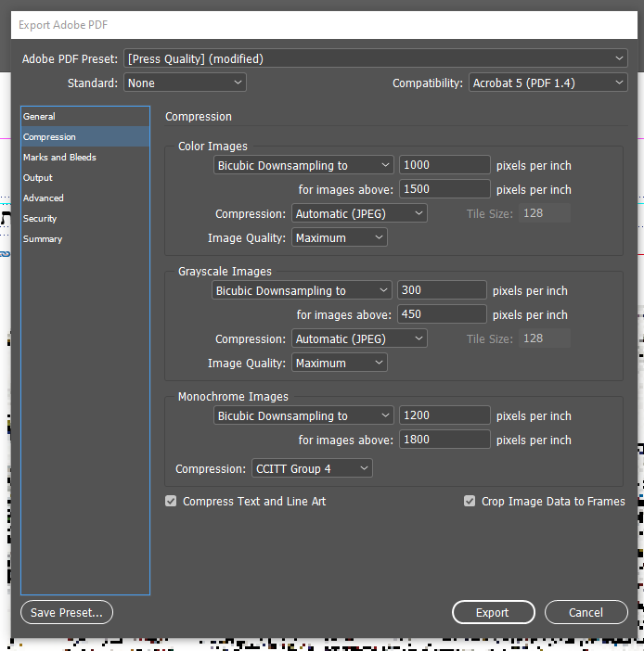Toggle Compress Text and Line Art checkbox

pos(171,501)
